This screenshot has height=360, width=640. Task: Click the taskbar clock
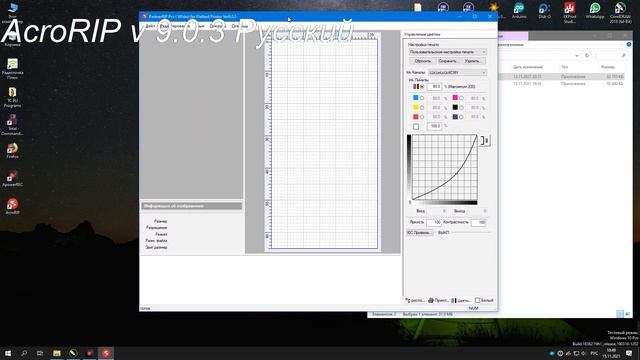pos(611,353)
